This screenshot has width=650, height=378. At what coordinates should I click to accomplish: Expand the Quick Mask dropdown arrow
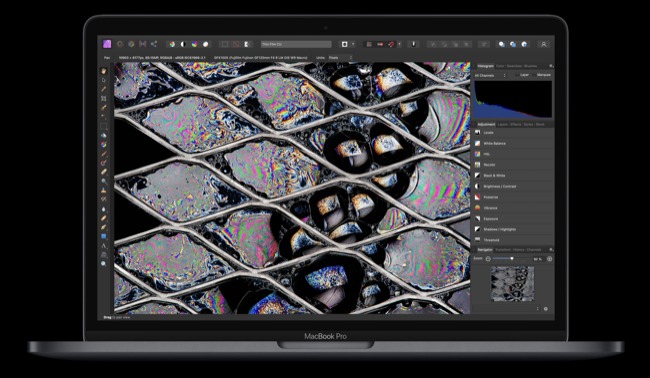pyautogui.click(x=353, y=44)
